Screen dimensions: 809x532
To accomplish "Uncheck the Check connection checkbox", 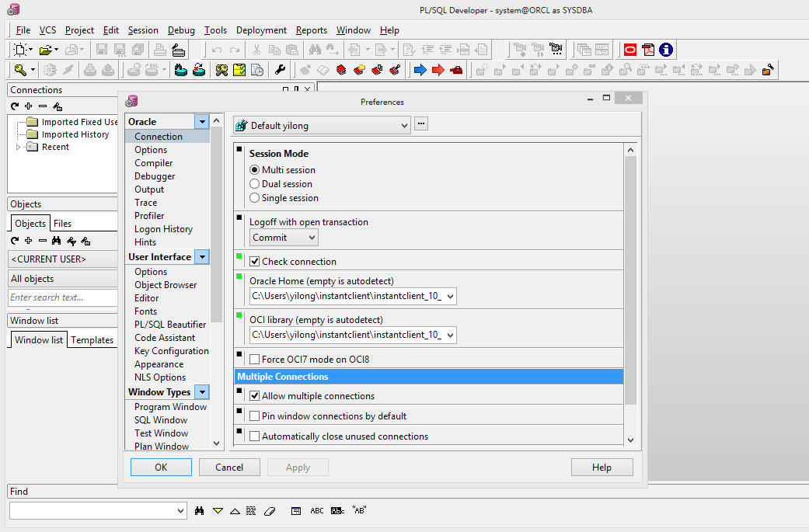I will point(255,262).
